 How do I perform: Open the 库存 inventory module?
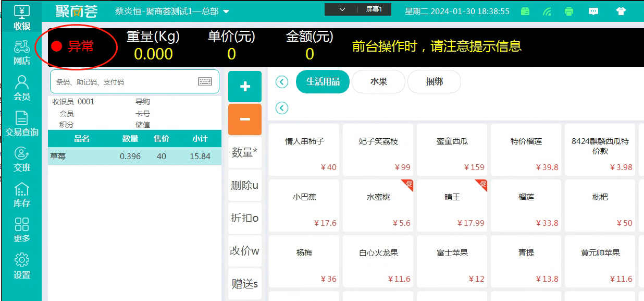coord(21,195)
